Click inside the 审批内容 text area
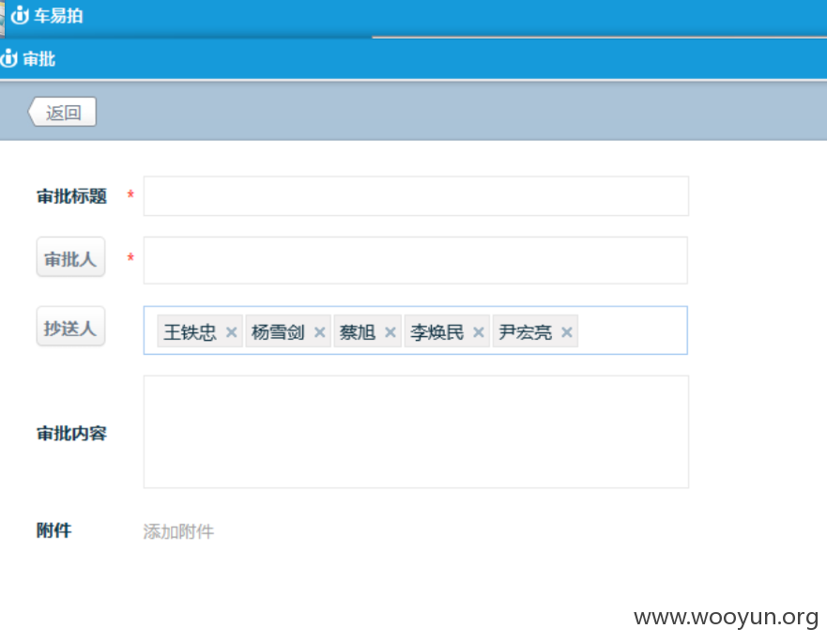This screenshot has height=644, width=827. 416,432
